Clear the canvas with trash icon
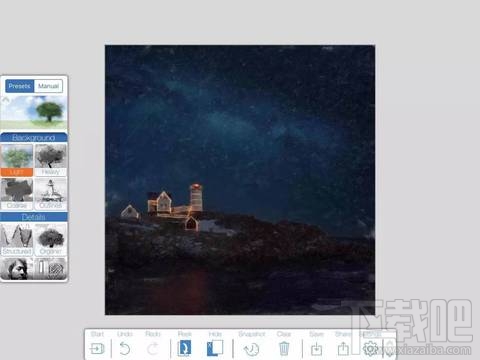The image size is (480, 360). [284, 349]
